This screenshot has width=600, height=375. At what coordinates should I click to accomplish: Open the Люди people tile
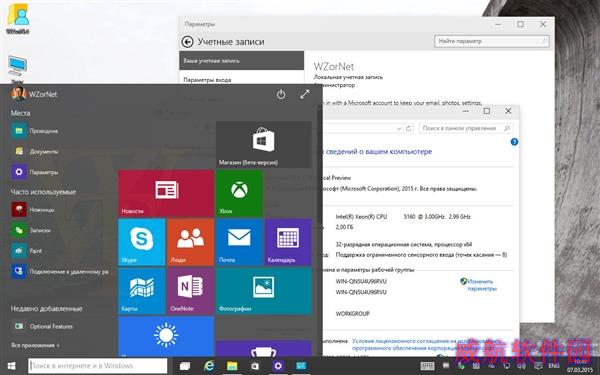tap(190, 242)
